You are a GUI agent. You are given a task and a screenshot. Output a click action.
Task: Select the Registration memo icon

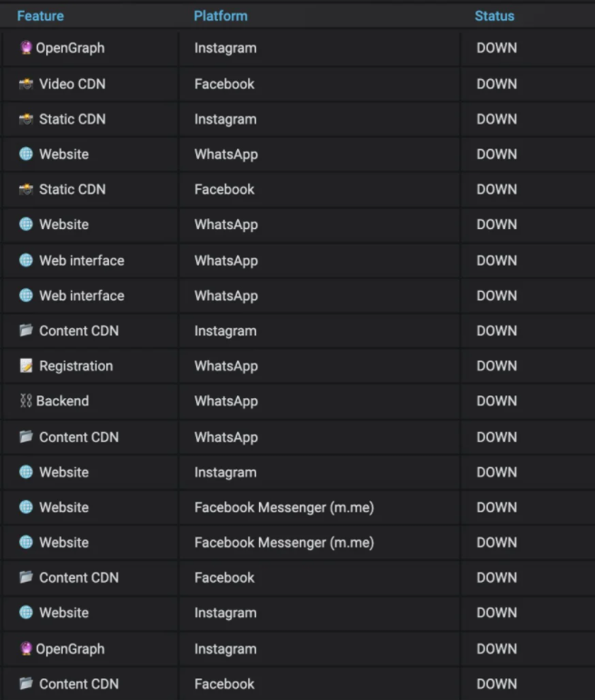tap(25, 365)
